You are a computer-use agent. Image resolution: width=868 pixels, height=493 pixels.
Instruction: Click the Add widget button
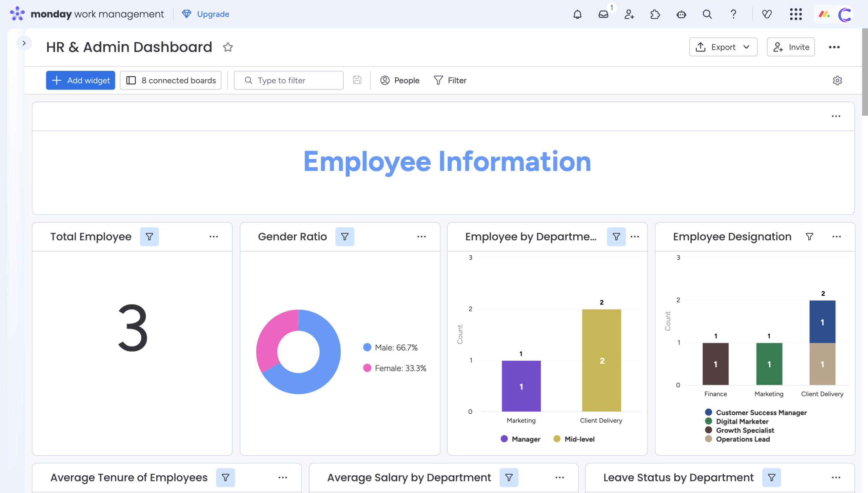tap(80, 80)
